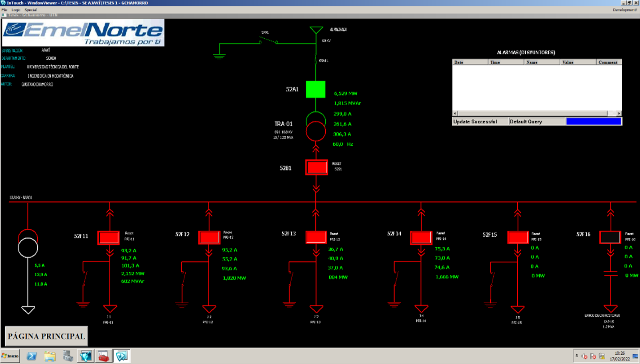Screen dimensions: 640x364
Task: Click Default Query status field
Action: (536, 121)
